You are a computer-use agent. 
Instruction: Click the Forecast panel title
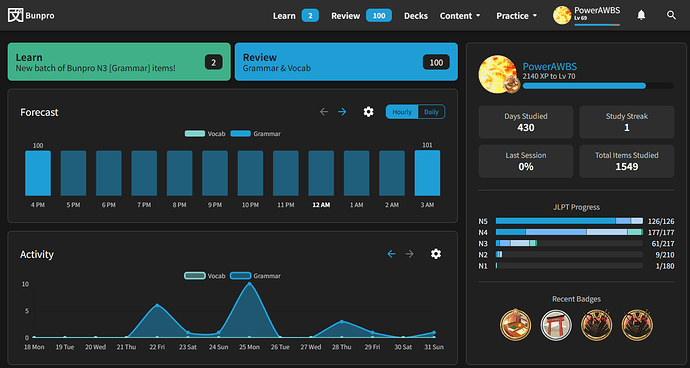[39, 112]
